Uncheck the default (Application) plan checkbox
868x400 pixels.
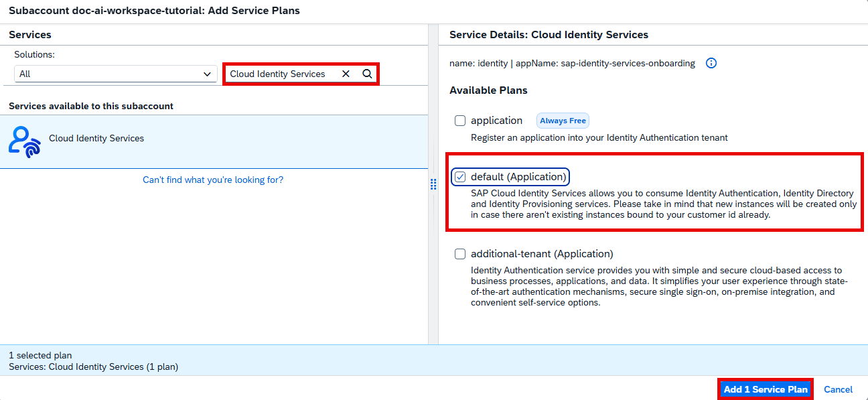coord(460,177)
